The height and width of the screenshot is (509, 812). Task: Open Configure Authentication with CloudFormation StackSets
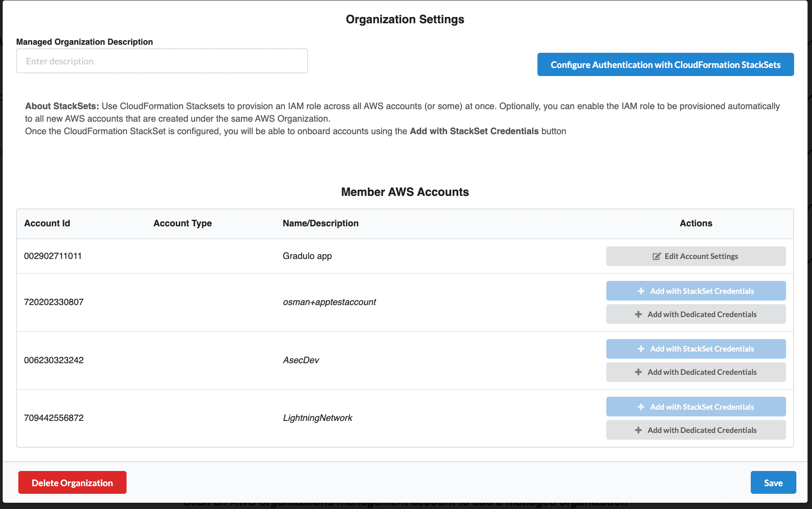pyautogui.click(x=665, y=64)
